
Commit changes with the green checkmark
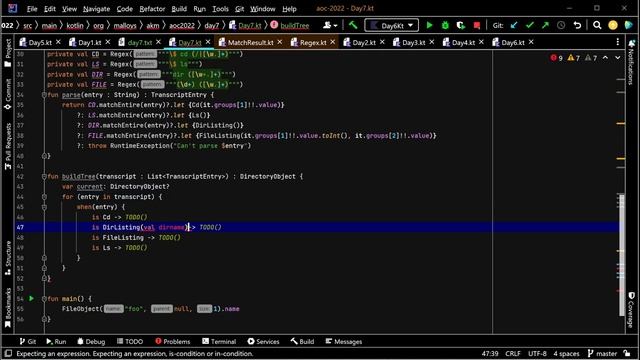click(x=530, y=25)
